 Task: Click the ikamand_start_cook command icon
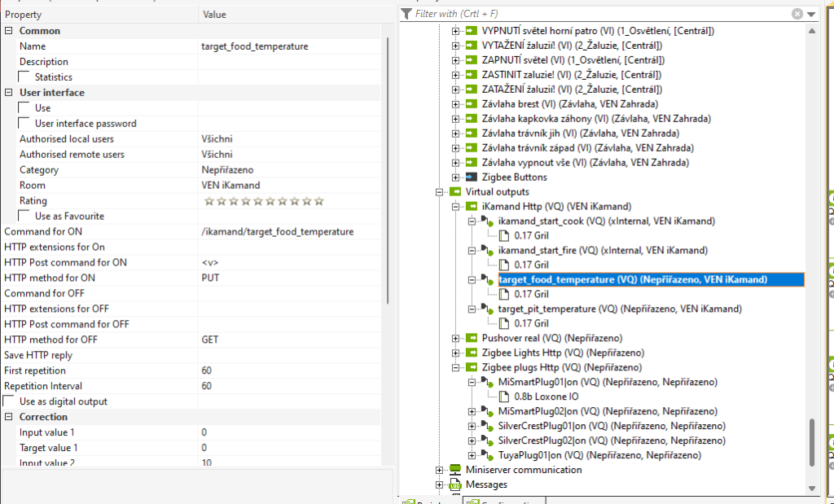click(488, 221)
